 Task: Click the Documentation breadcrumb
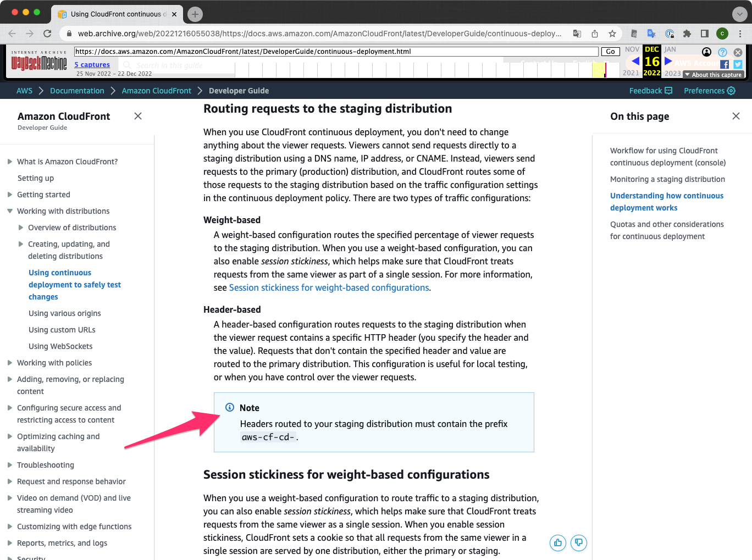coord(77,91)
